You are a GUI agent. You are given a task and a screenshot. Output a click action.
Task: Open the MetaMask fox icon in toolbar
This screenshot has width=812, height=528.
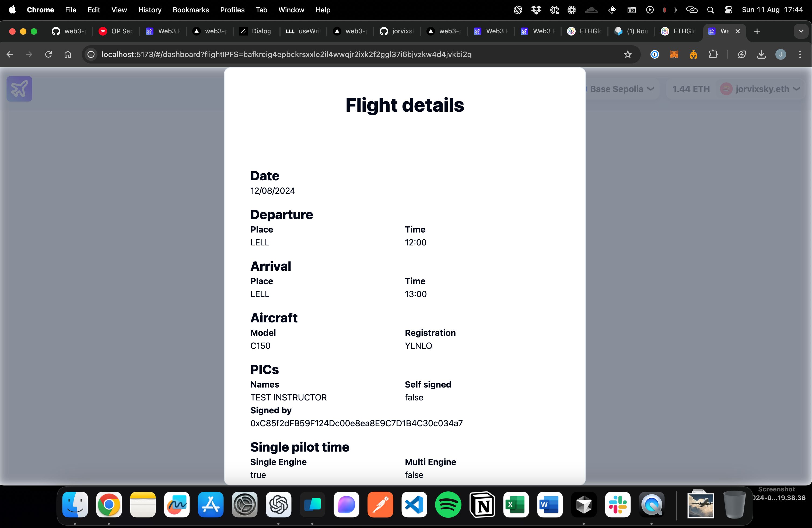click(x=674, y=54)
